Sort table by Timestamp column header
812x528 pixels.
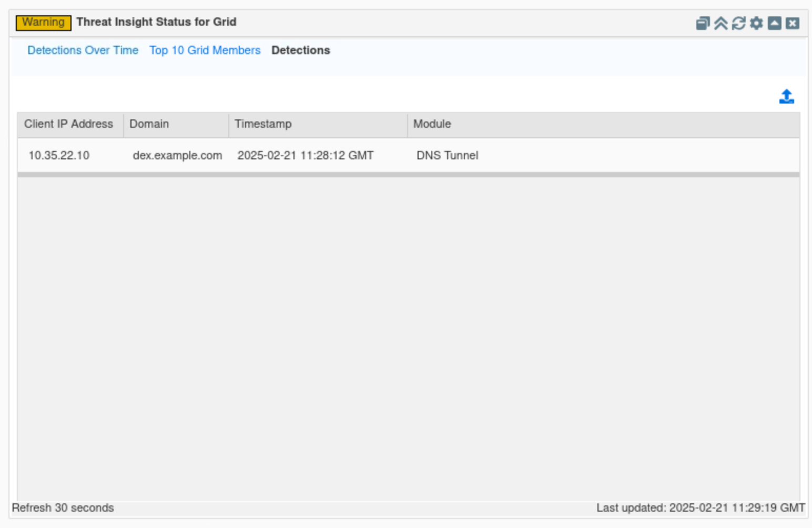pos(263,124)
